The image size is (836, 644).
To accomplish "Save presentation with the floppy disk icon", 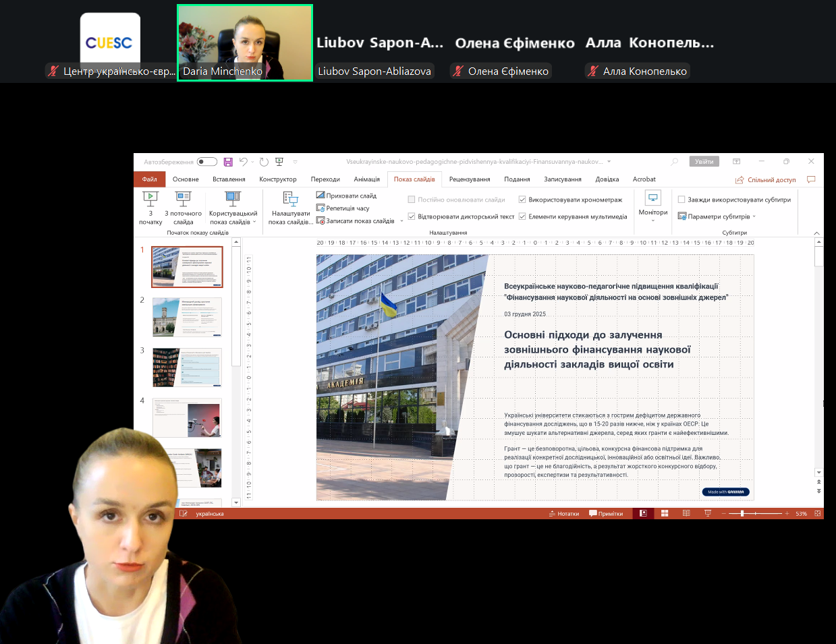I will [x=228, y=162].
